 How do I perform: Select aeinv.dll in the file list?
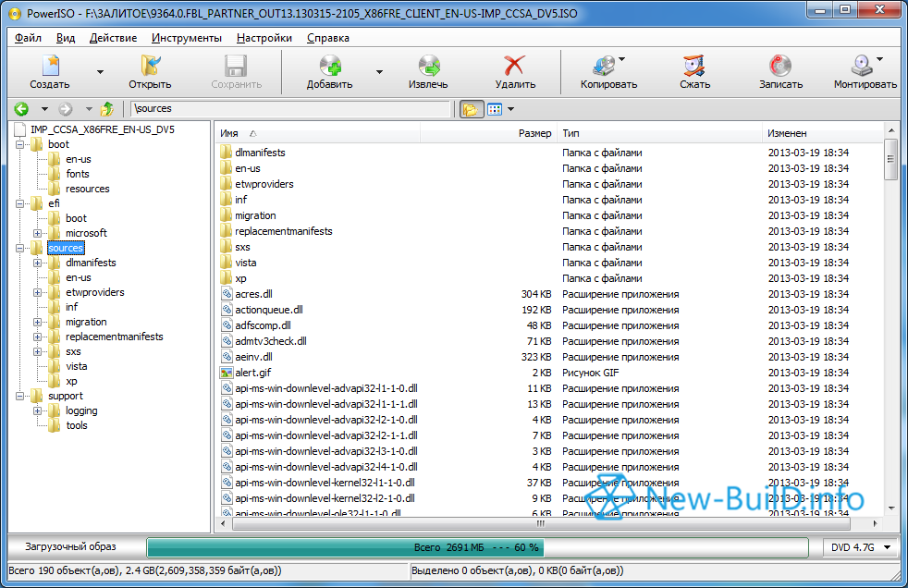(253, 357)
